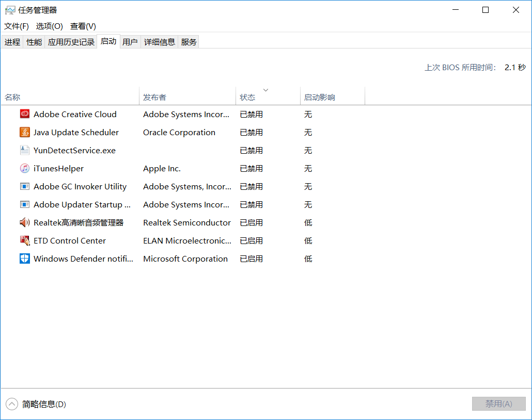
Task: Switch to the 详细信息 tab
Action: point(160,42)
